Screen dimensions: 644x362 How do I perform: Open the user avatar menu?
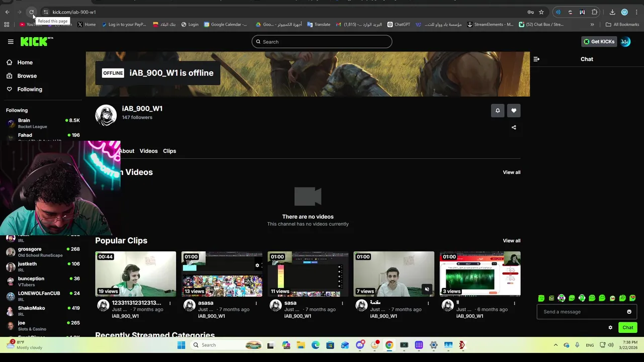pyautogui.click(x=625, y=42)
